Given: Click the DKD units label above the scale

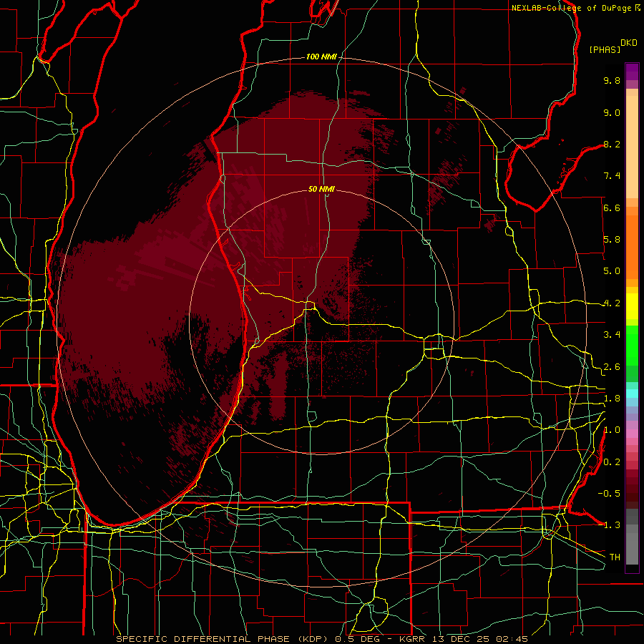Looking at the screenshot, I should (x=629, y=43).
